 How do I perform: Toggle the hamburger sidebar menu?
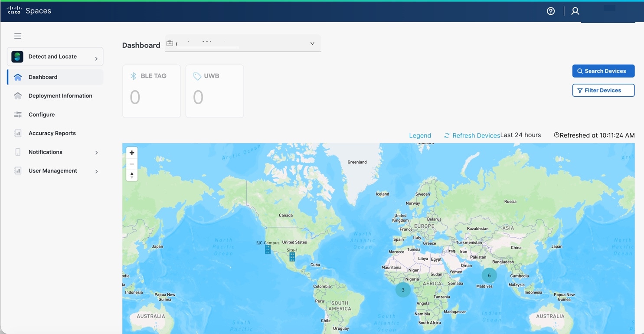pyautogui.click(x=18, y=36)
